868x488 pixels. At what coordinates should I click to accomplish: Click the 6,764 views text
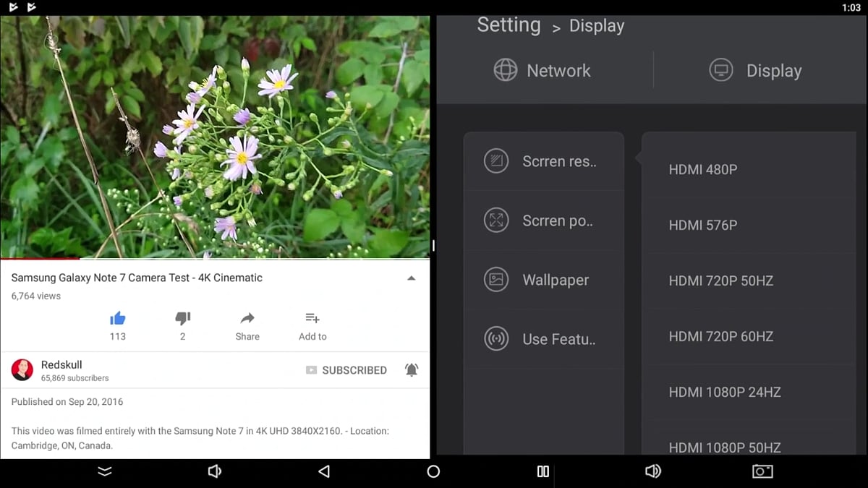(36, 296)
